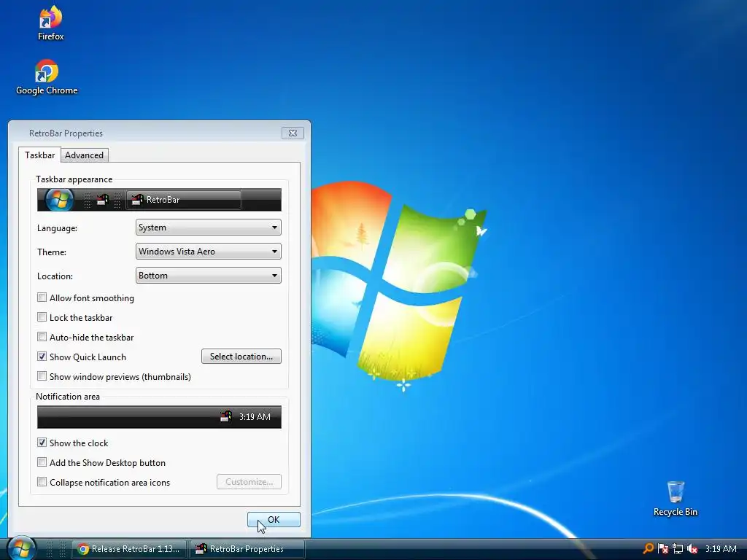Click the RetroBar button in the appearance preview
The height and width of the screenshot is (560, 747).
coord(184,200)
